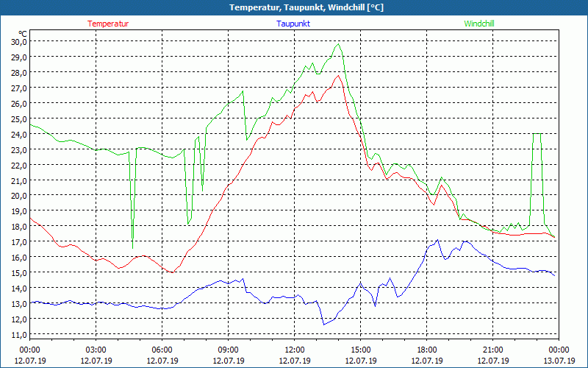Click the y-axis value '14,0'
This screenshot has width=588, height=368.
(19, 288)
